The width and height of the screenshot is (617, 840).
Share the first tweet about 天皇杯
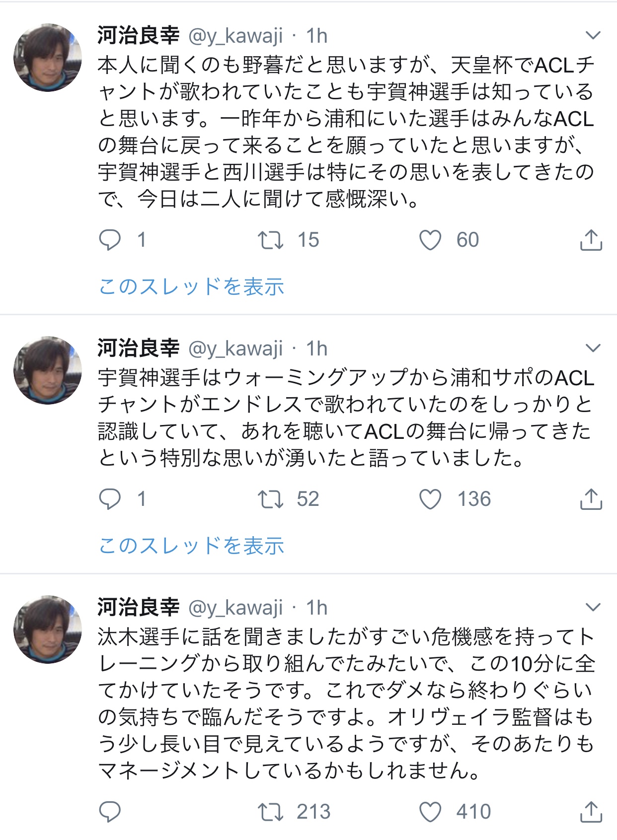coord(591,240)
